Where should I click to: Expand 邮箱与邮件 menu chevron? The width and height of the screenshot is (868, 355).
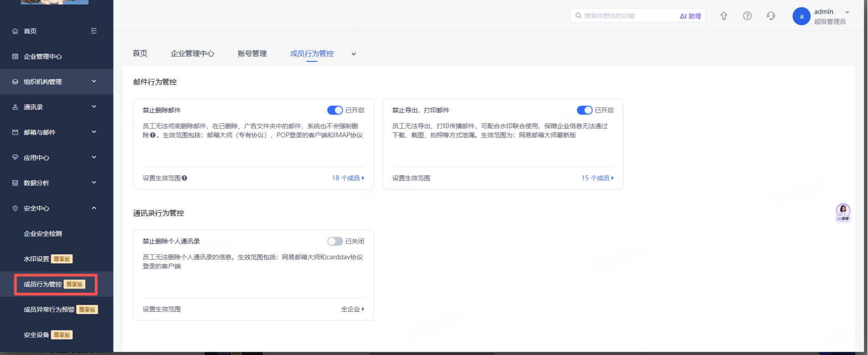point(94,132)
